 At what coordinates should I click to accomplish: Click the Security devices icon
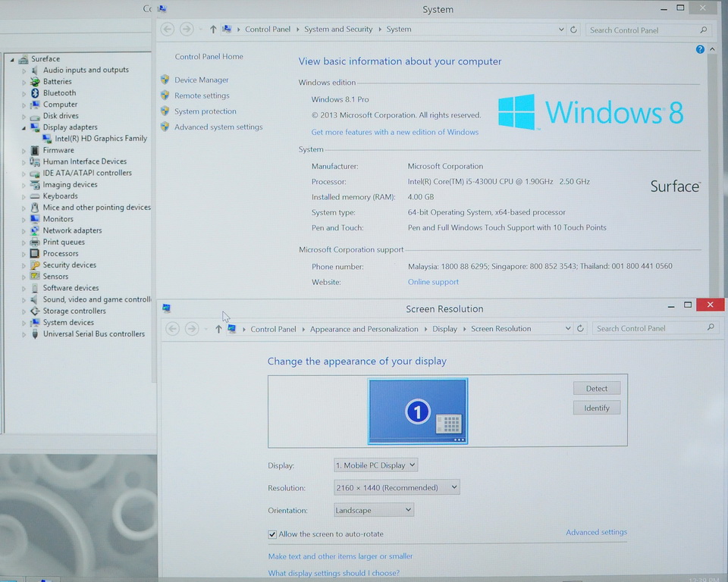point(34,265)
